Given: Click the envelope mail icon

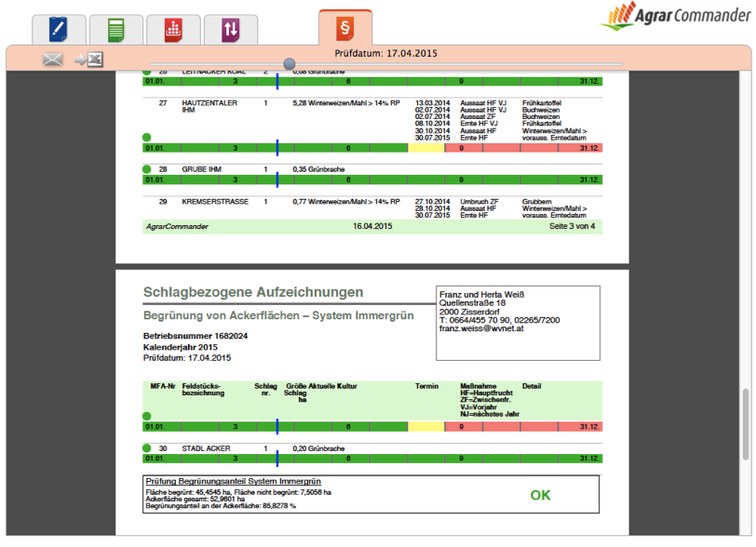Looking at the screenshot, I should coord(52,60).
